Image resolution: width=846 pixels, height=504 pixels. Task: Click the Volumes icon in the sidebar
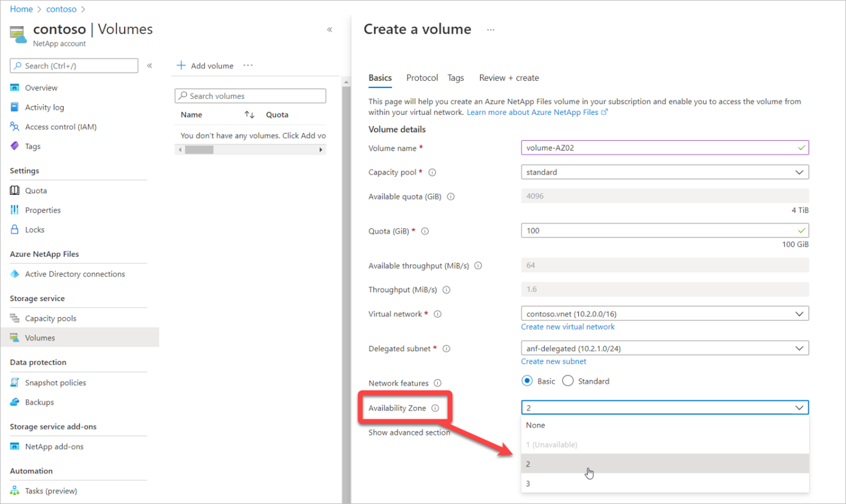coord(15,338)
